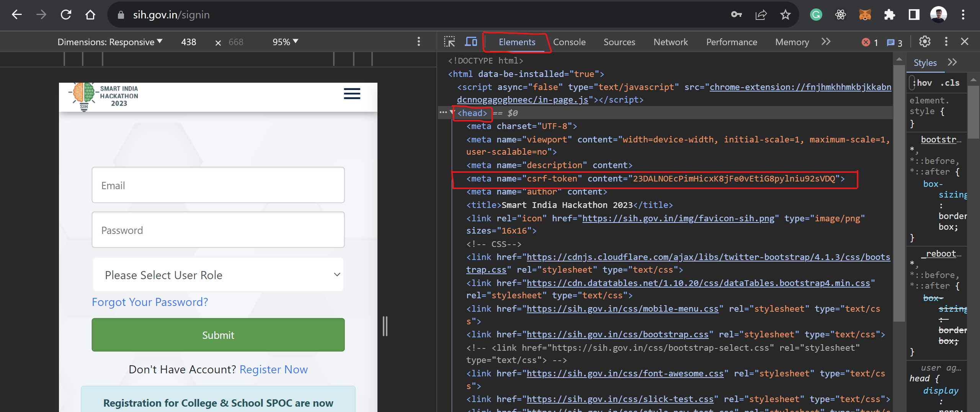Open the 95% zoom dropdown
This screenshot has height=412, width=980.
coord(285,42)
